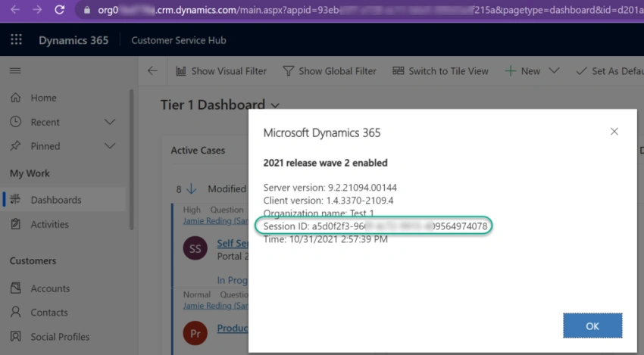The width and height of the screenshot is (644, 355).
Task: Click the 2021 release wave 2 enabled text
Action: 325,163
